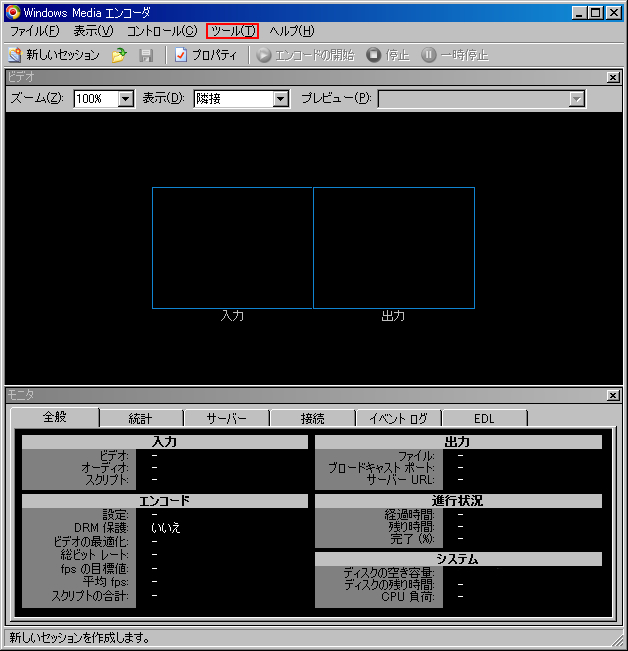The height and width of the screenshot is (651, 628).
Task: Select the Event Log (イベント ログ) tab
Action: click(x=398, y=419)
